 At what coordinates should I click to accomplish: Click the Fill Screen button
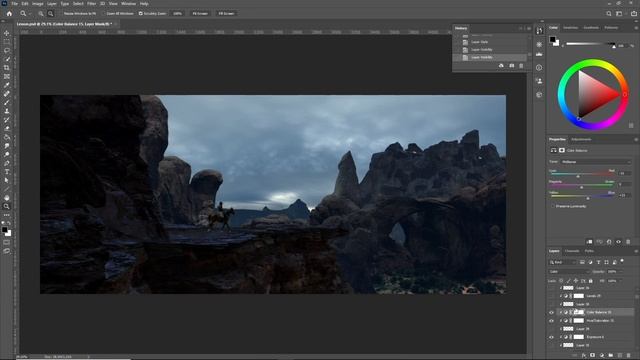(x=226, y=13)
